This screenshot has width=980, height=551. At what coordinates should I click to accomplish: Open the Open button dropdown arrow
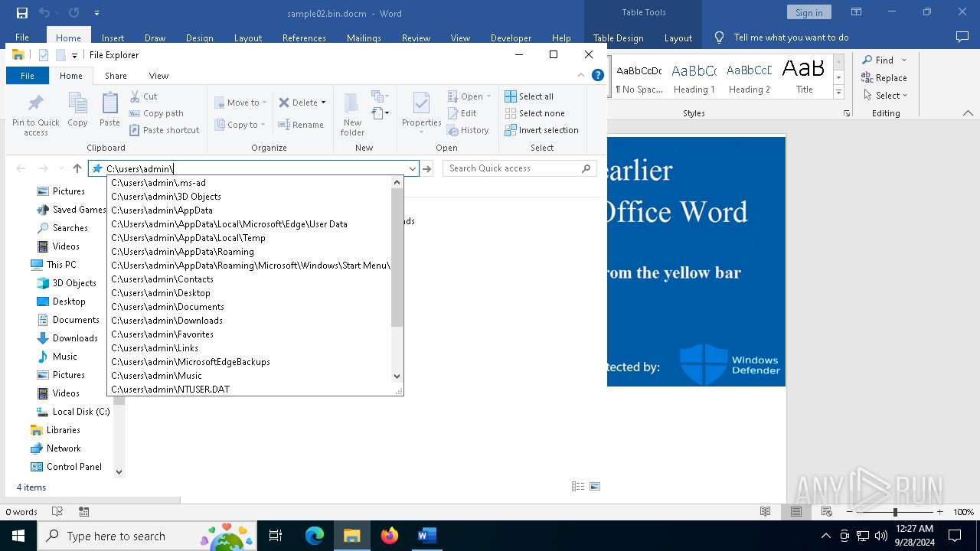[488, 96]
